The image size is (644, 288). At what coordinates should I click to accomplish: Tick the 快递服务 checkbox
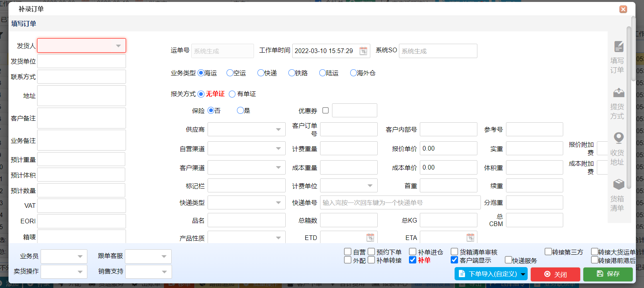(x=508, y=260)
